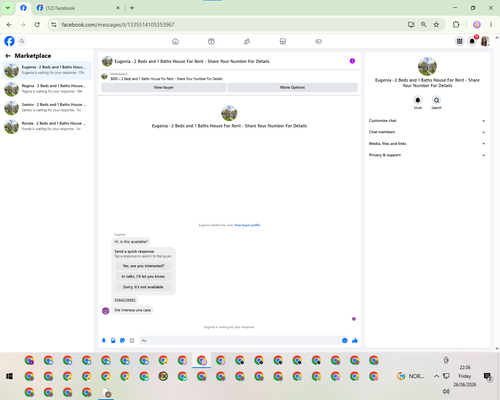Open the GIF picker icon in composer
The height and width of the screenshot is (400, 500).
[x=132, y=340]
